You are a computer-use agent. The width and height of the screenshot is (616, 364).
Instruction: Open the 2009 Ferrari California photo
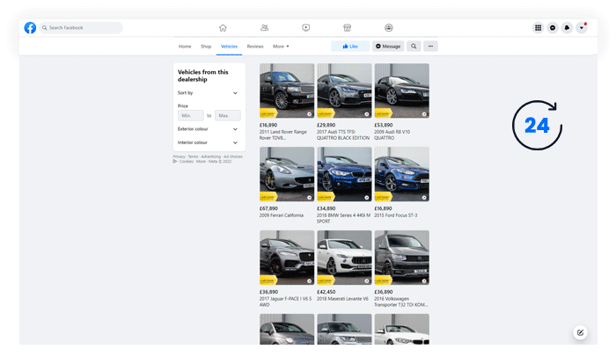point(287,174)
